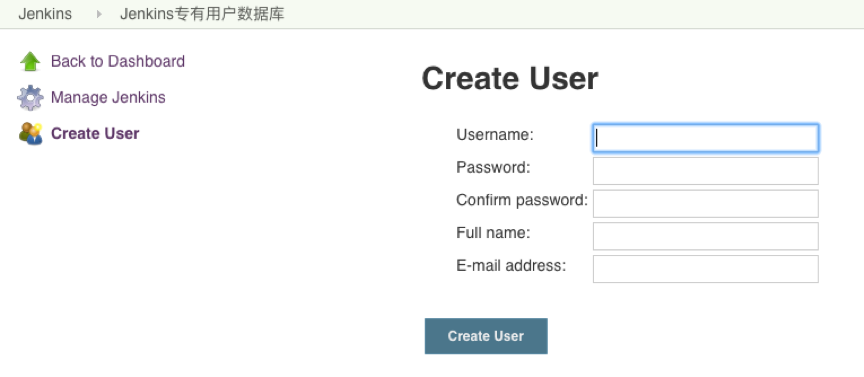The width and height of the screenshot is (864, 377).
Task: Click the Password: label
Action: tap(493, 167)
